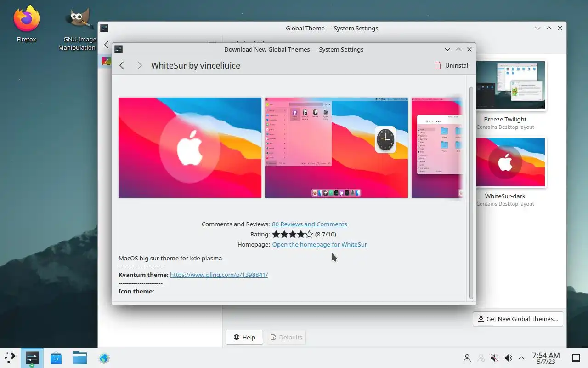
Task: Open the Firefox desktop icon
Action: pos(26,24)
